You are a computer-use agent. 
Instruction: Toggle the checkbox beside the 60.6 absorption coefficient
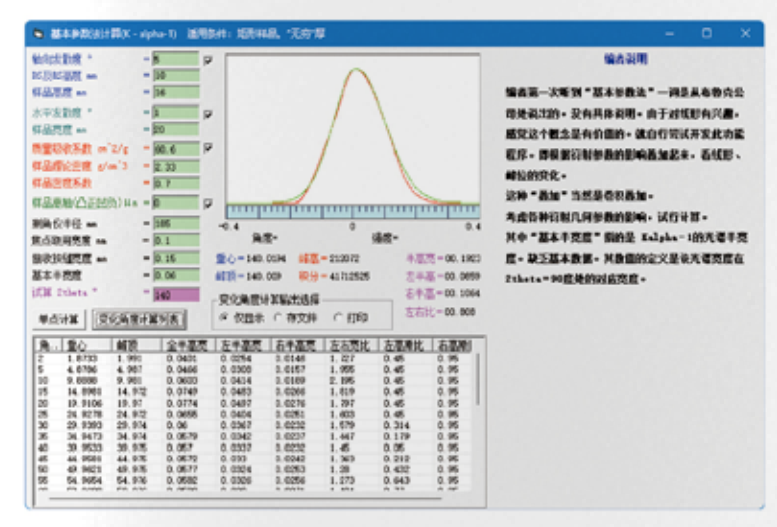click(208, 148)
